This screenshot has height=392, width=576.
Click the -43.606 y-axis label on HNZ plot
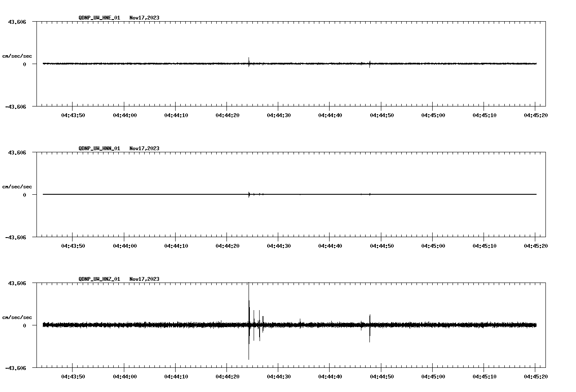16,368
